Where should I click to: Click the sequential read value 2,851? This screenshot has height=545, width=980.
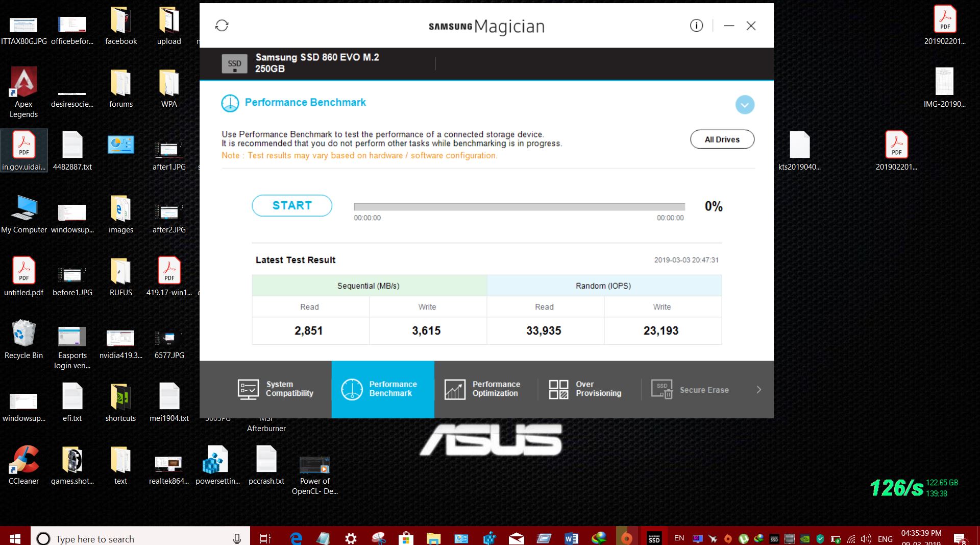click(x=309, y=331)
